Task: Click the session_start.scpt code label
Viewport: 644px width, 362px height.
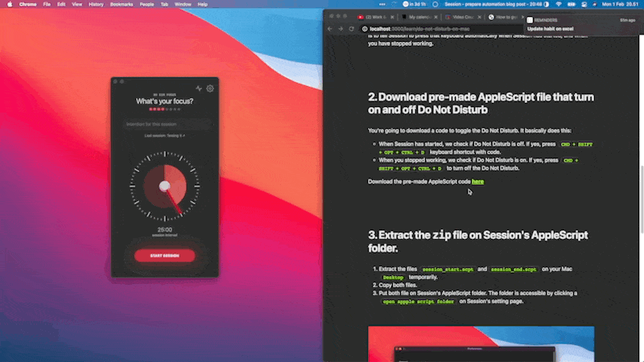Action: tap(448, 269)
